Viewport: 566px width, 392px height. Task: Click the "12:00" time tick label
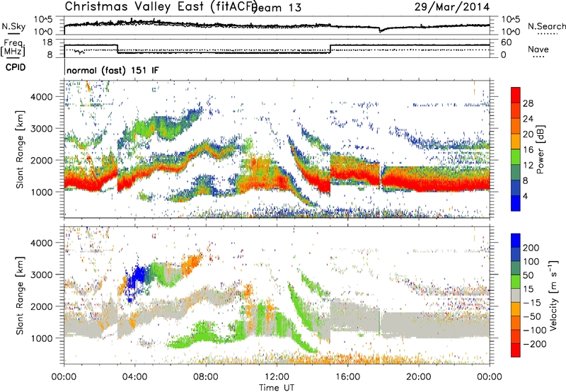[277, 377]
